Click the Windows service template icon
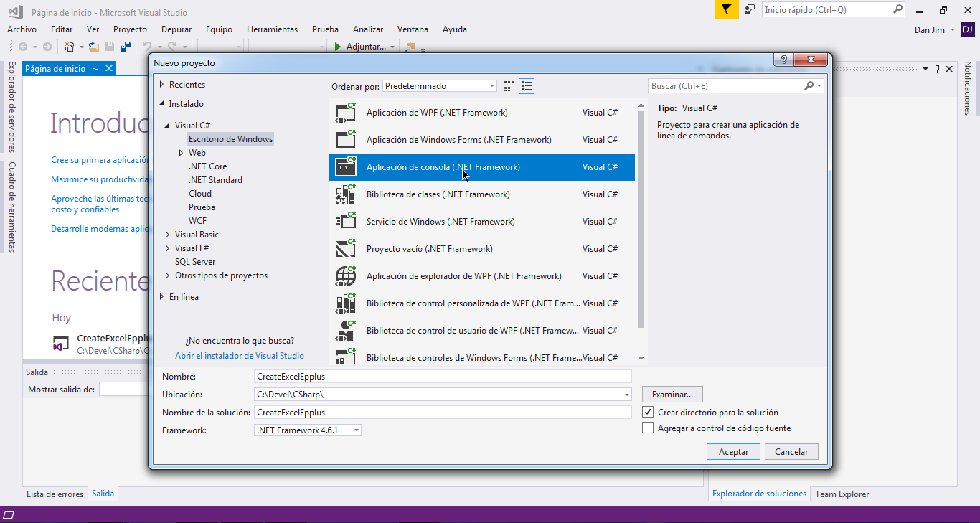Viewport: 980px width, 523px height. point(346,222)
